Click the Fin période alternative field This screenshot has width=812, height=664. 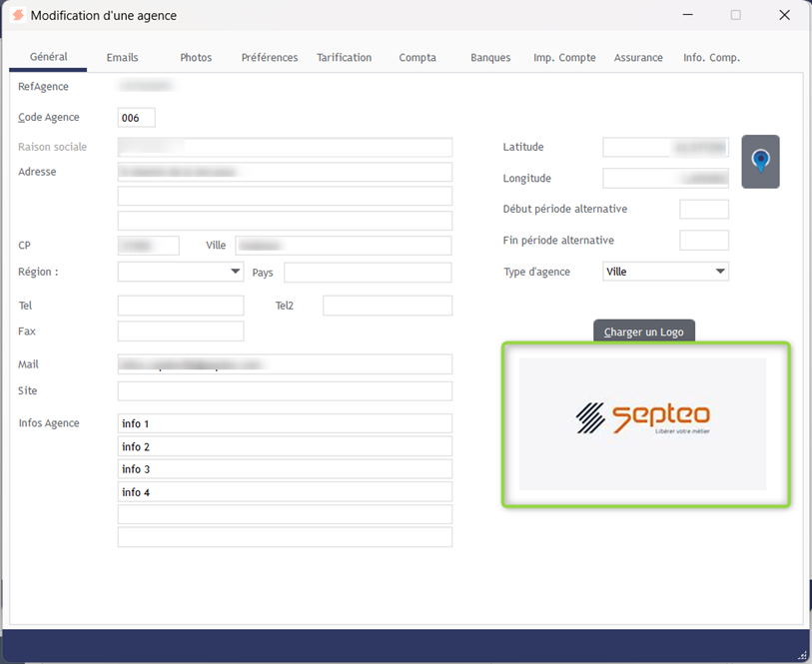(x=704, y=240)
